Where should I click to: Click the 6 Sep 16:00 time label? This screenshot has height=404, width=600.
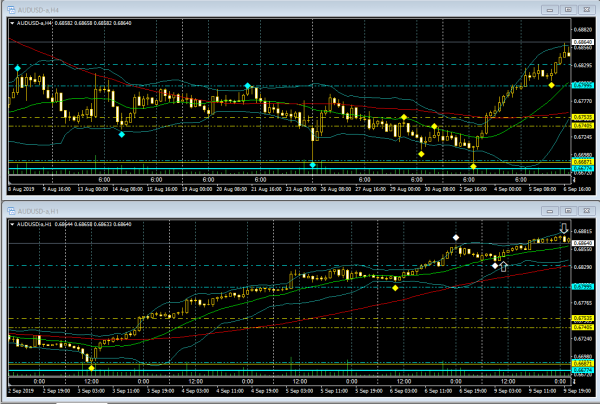point(577,189)
